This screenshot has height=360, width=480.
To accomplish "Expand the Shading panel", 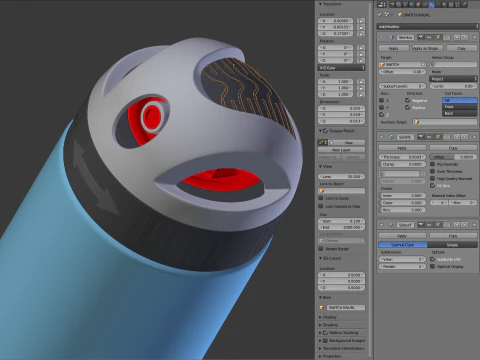I will [321, 325].
